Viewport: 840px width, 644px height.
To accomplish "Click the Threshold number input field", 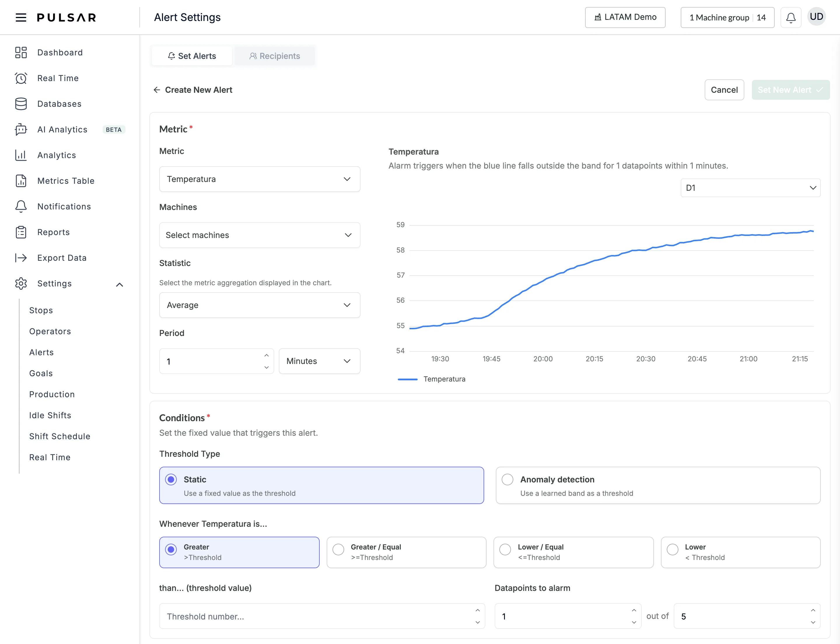I will coord(322,616).
